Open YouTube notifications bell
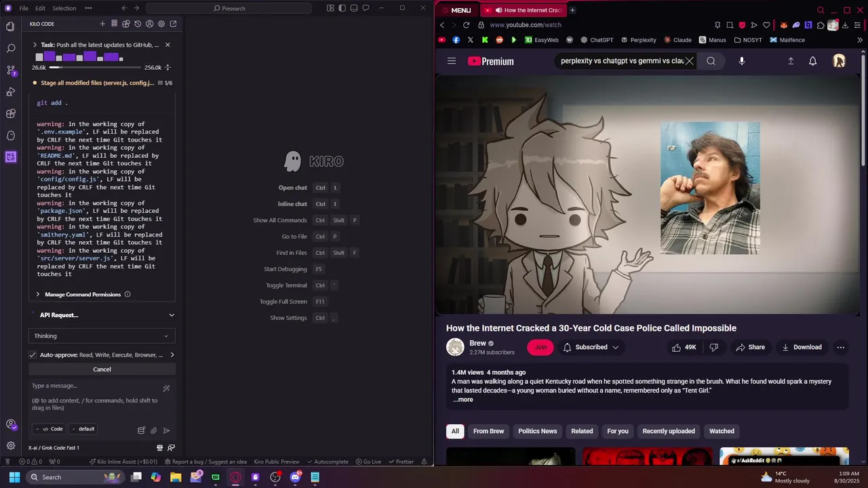Image resolution: width=868 pixels, height=488 pixels. (812, 61)
